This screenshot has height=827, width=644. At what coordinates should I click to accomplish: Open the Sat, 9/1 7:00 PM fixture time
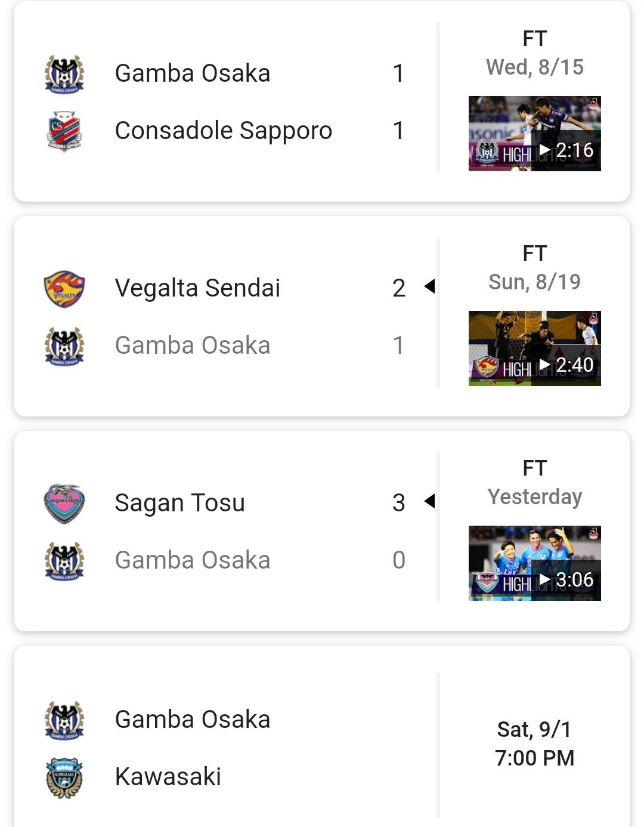pyautogui.click(x=535, y=743)
